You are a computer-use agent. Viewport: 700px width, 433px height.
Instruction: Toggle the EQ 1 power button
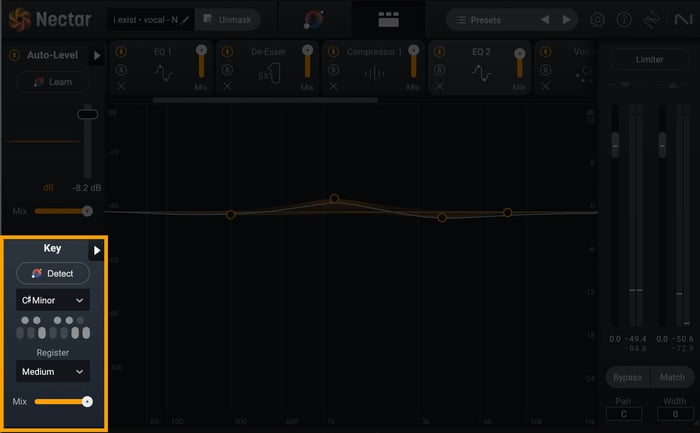click(x=121, y=52)
